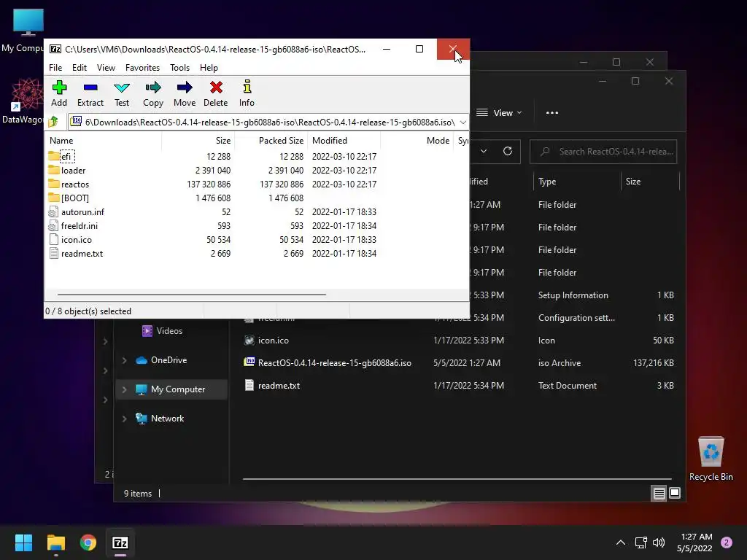This screenshot has height=560, width=747.
Task: Select the efi folder
Action: point(66,157)
